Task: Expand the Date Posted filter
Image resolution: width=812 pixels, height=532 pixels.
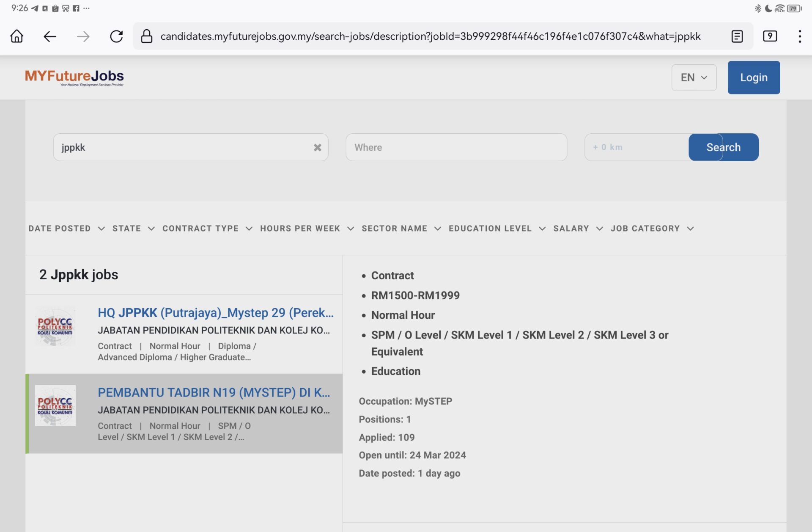Action: point(66,229)
